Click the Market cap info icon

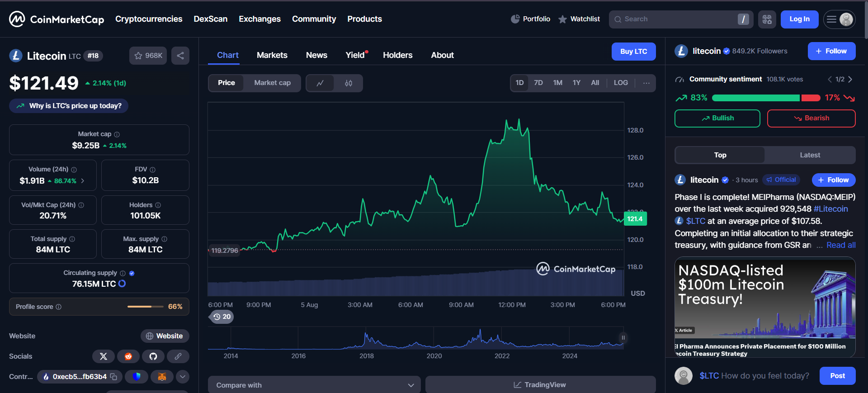click(x=117, y=134)
